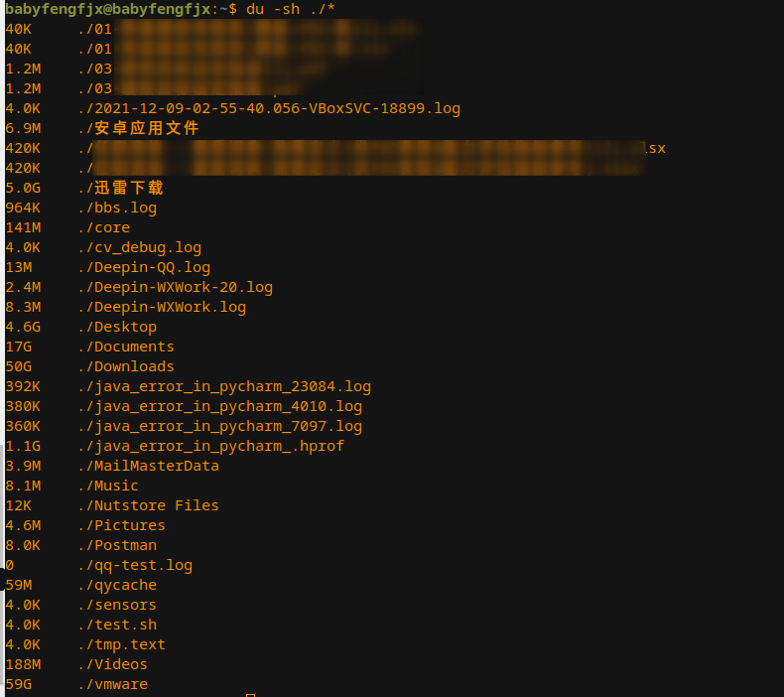The width and height of the screenshot is (784, 697).
Task: Click the ./MailMasterData entry
Action: point(148,466)
